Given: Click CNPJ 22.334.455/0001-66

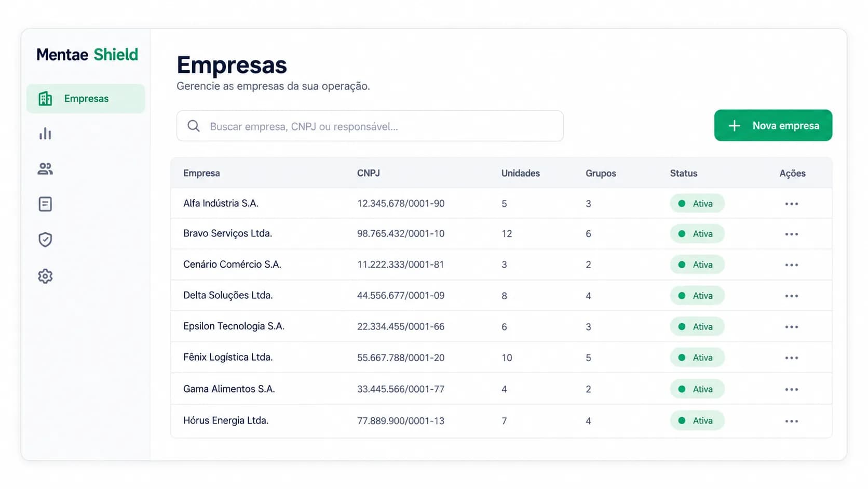Looking at the screenshot, I should coord(401,327).
